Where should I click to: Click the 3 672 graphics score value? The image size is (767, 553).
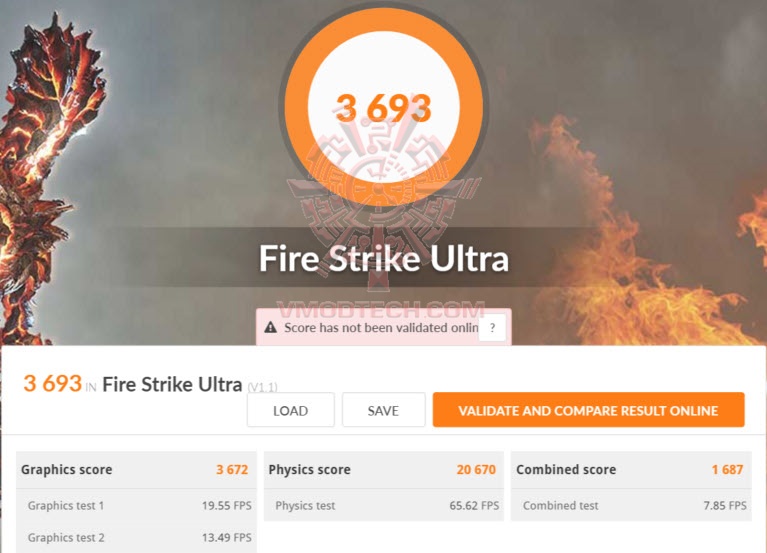(x=232, y=469)
